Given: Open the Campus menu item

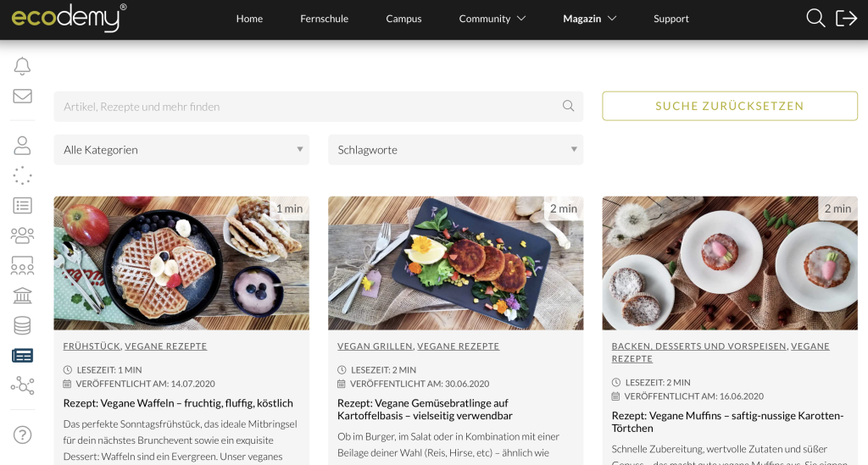Looking at the screenshot, I should [403, 19].
